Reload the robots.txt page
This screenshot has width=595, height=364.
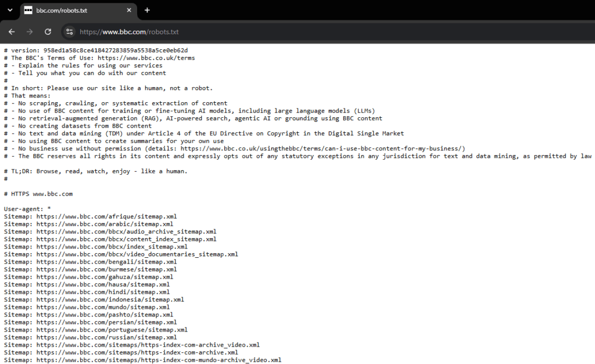click(x=48, y=32)
